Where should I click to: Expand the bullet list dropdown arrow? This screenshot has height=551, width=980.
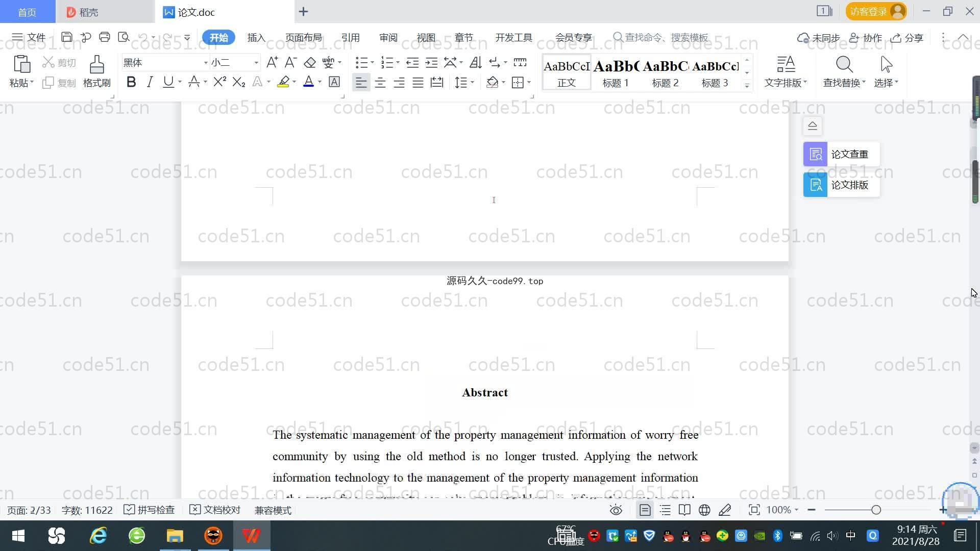coord(372,63)
